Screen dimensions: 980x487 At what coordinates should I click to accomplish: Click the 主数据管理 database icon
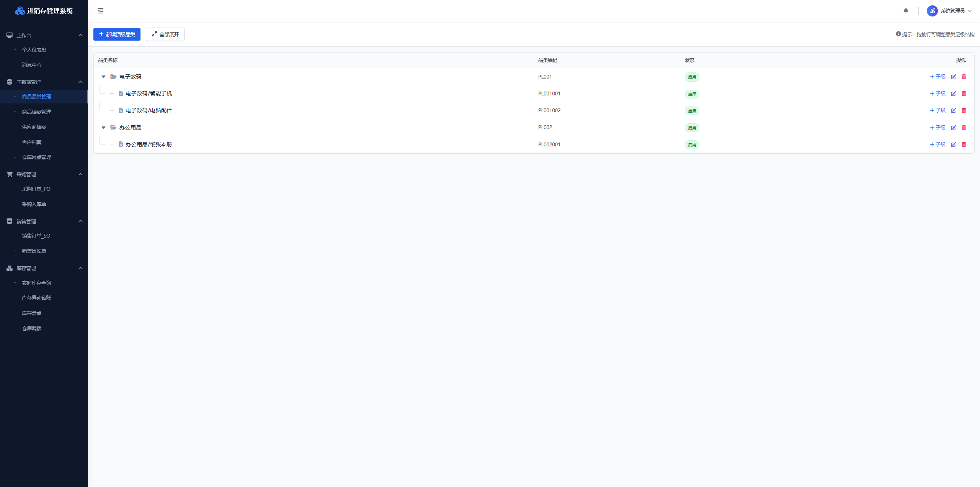coord(10,82)
